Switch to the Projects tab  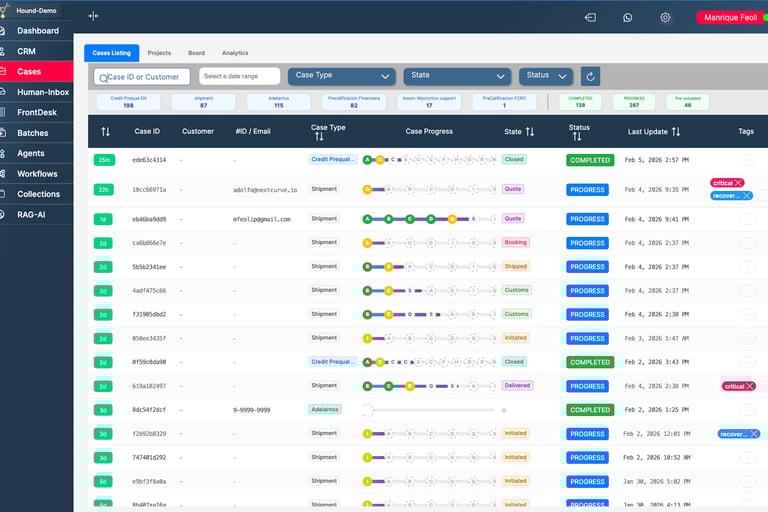point(159,53)
